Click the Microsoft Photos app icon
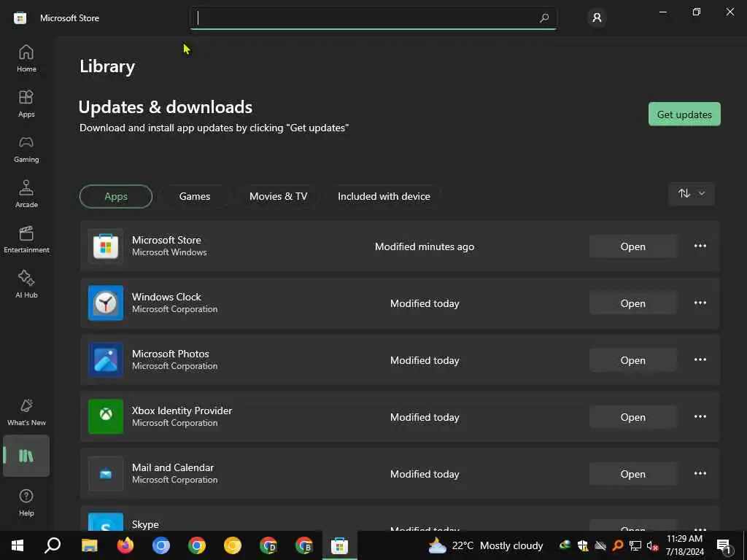747x560 pixels. point(106,360)
